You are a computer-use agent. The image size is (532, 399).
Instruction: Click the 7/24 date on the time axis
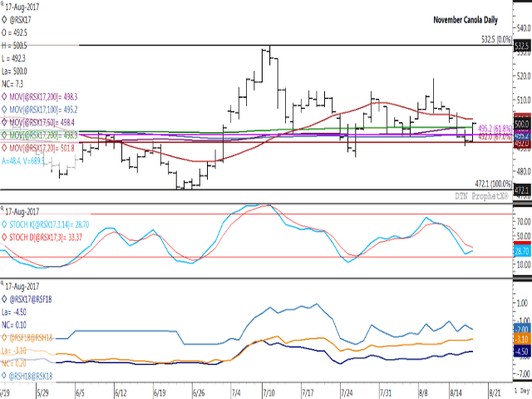[x=347, y=393]
